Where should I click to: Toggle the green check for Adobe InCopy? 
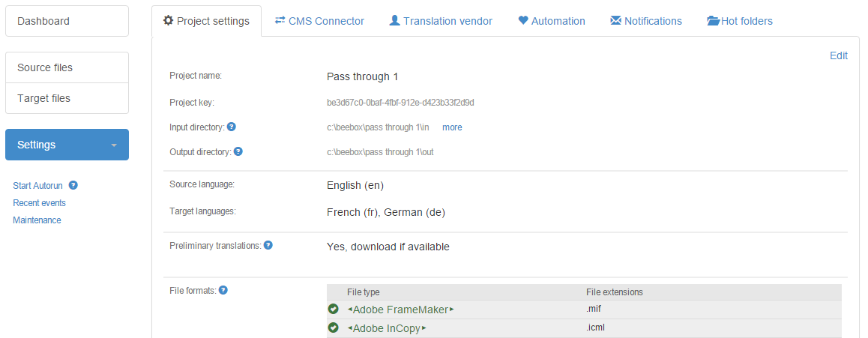[x=334, y=328]
